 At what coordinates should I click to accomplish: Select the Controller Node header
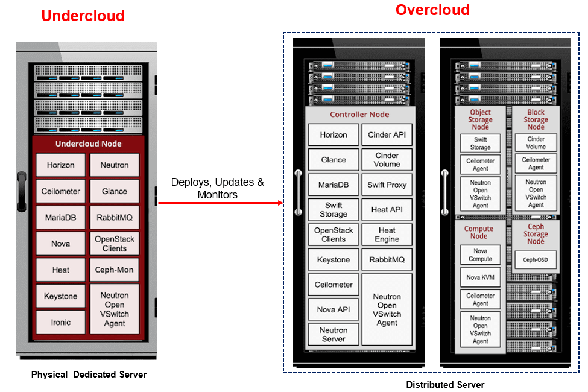coord(359,115)
